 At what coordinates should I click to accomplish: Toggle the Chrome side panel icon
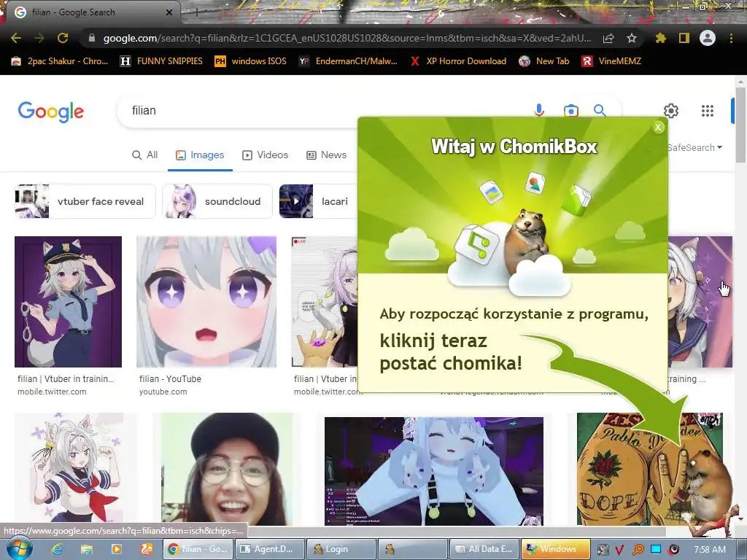pyautogui.click(x=684, y=38)
